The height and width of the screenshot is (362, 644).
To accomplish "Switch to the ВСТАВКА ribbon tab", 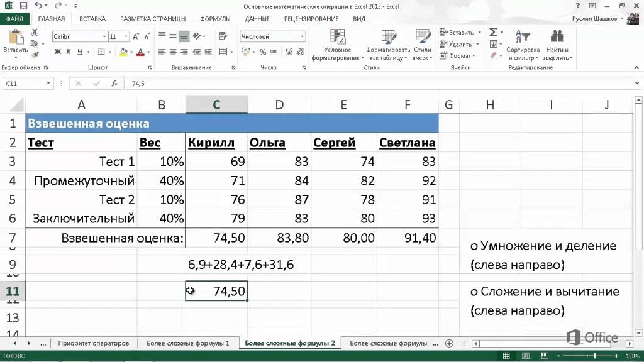I will [92, 19].
